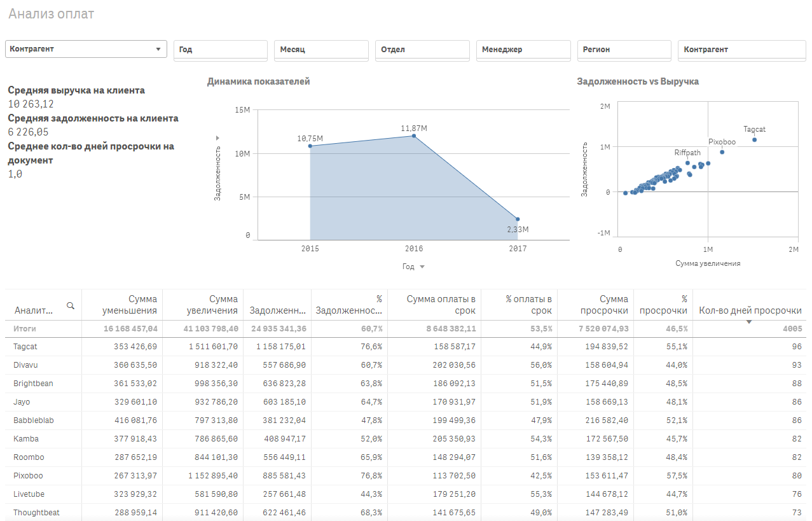Expand the Год dimension dropdown below the line chart

coord(422,267)
